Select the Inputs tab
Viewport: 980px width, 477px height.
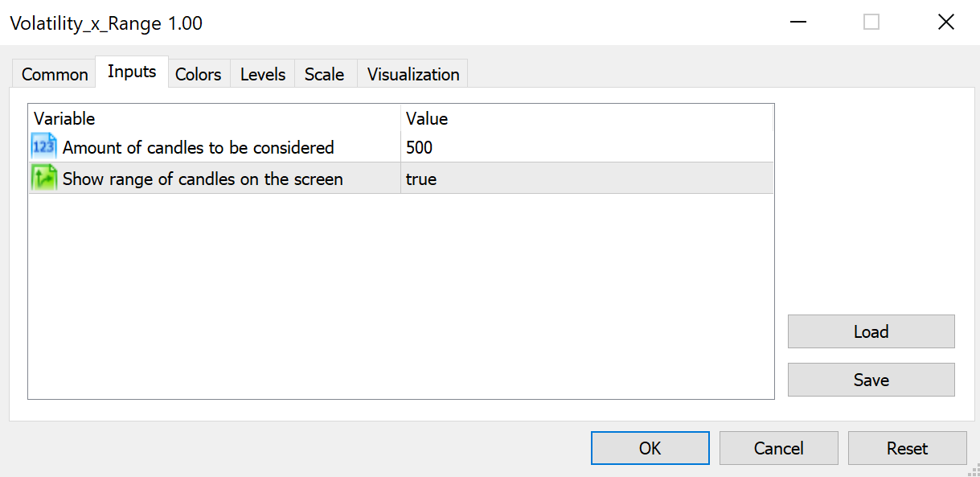[x=131, y=71]
